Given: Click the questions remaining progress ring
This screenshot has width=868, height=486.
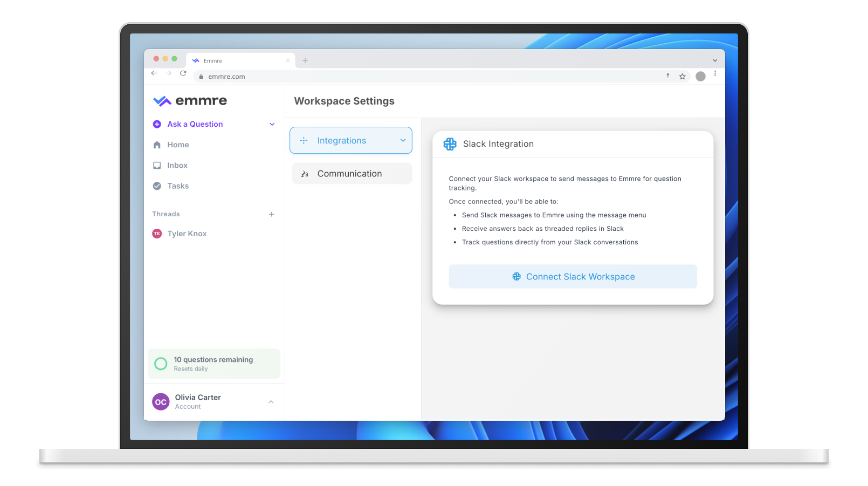Looking at the screenshot, I should pyautogui.click(x=161, y=364).
